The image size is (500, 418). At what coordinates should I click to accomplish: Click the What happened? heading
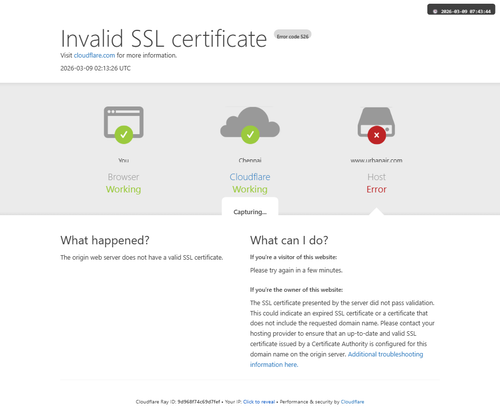105,240
